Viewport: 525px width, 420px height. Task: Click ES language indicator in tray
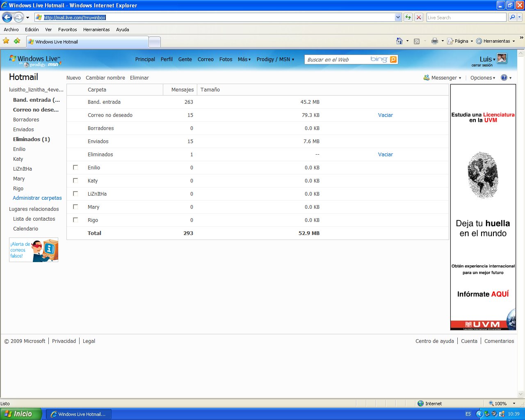click(x=468, y=414)
